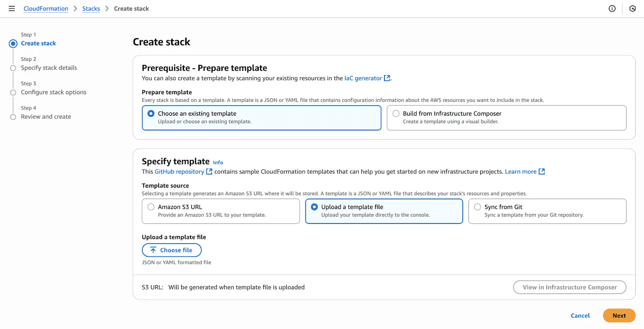Select the Sync from Git radio option
The width and height of the screenshot is (644, 329).
tap(477, 207)
